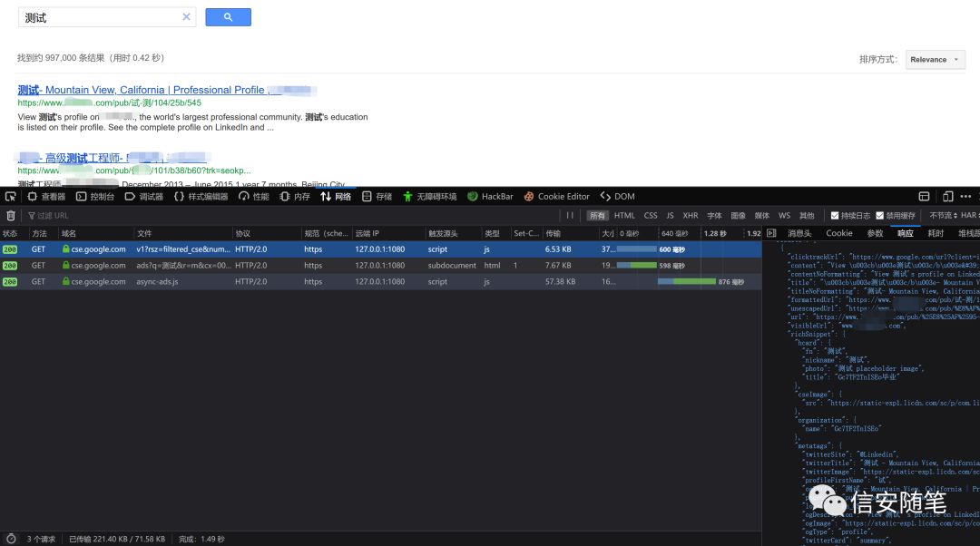Viewport: 980px width, 546px height.
Task: Select the ads?q= subdocument request row
Action: tap(380, 266)
